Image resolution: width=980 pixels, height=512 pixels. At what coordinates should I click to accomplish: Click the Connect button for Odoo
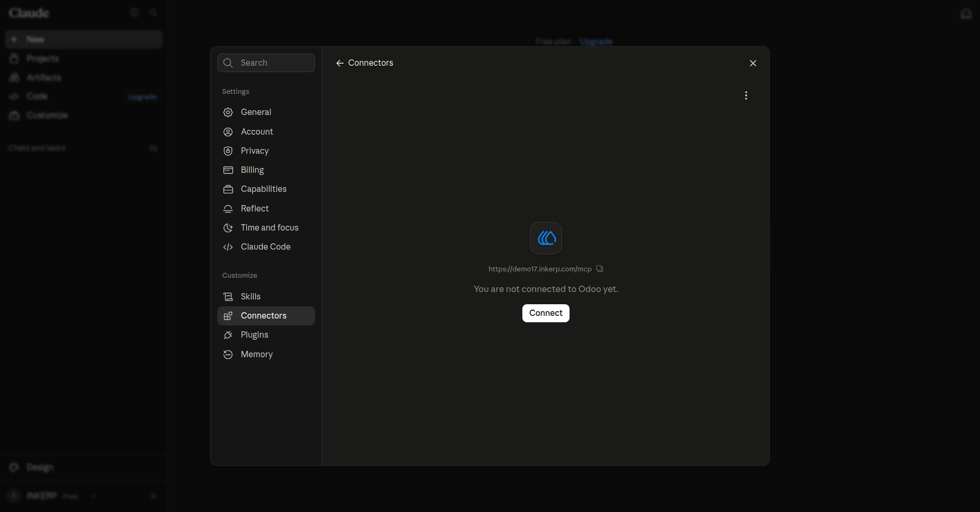[x=546, y=313]
